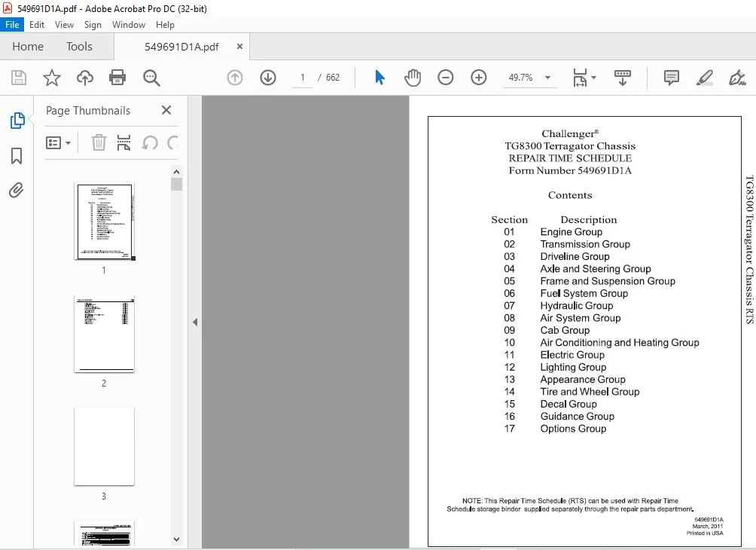Click the Save file icon
The width and height of the screenshot is (756, 550).
click(19, 78)
